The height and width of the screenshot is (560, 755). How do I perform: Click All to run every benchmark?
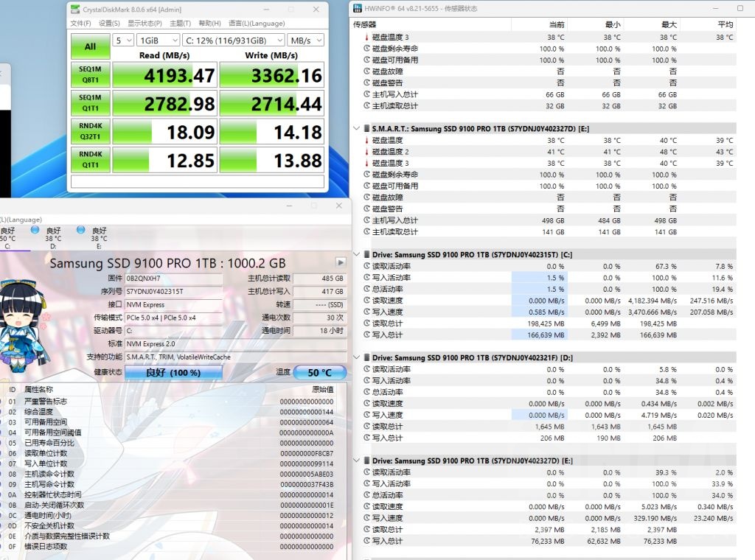click(x=89, y=46)
